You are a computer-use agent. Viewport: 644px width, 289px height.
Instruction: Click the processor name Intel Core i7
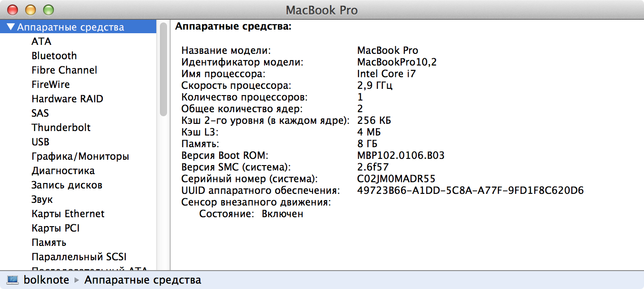(x=386, y=74)
